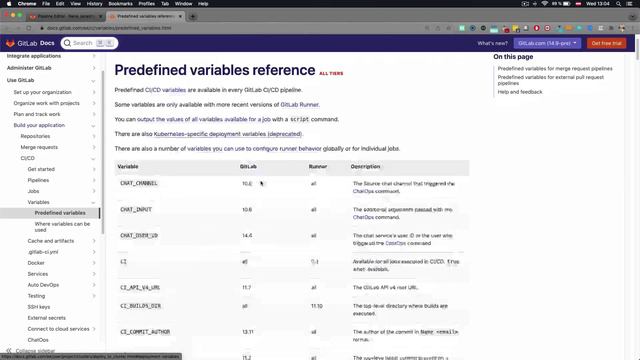Screen dimensions: 640x360
Task: Collapse the Use GitLab section
Action: 93,80
